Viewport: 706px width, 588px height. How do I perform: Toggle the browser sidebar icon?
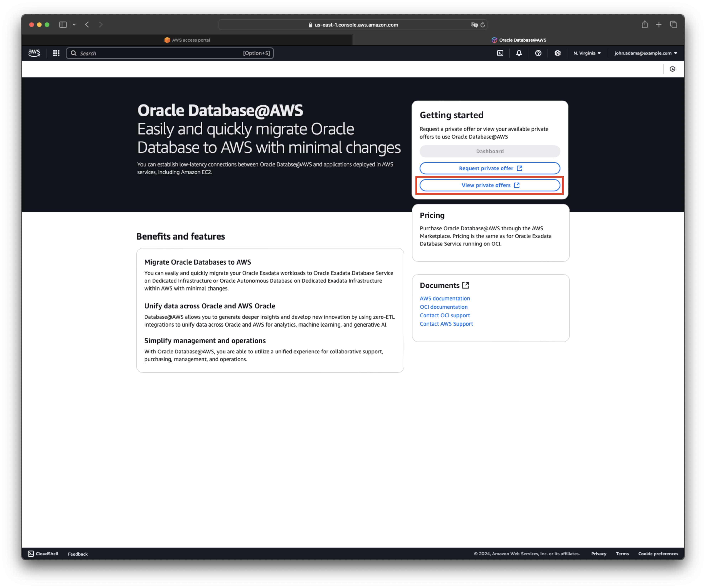(63, 24)
